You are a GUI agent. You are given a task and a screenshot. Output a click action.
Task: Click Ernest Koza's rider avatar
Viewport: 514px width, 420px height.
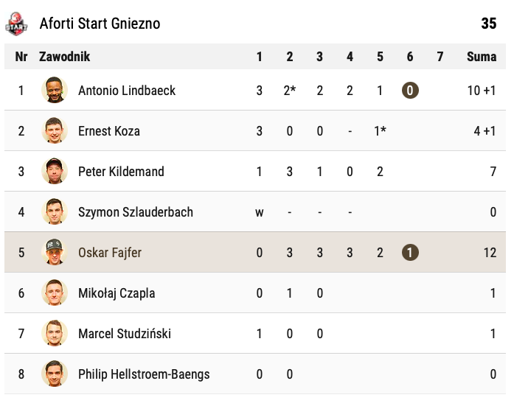pyautogui.click(x=55, y=131)
